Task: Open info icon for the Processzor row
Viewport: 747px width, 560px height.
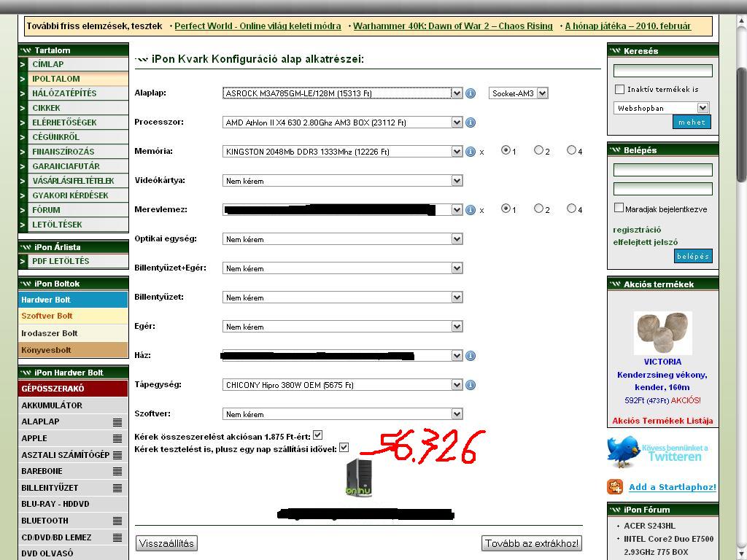Action: coord(471,122)
